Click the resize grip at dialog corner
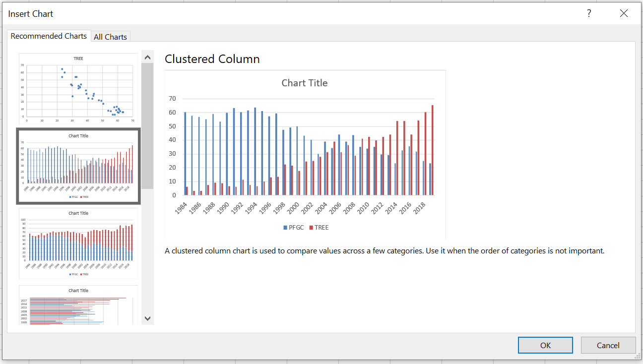This screenshot has width=643, height=364. [x=638, y=356]
